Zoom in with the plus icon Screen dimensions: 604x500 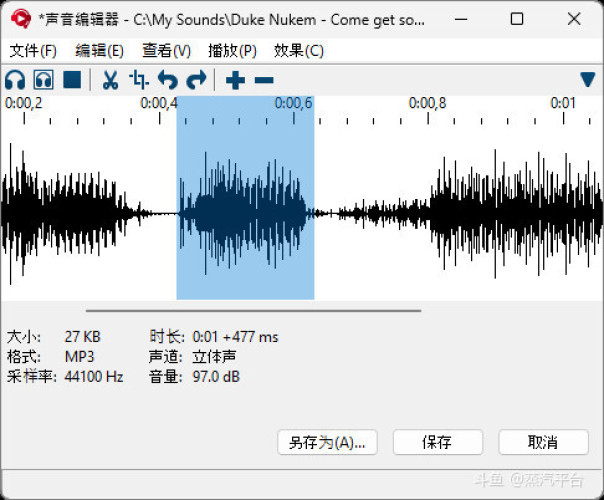pos(235,80)
